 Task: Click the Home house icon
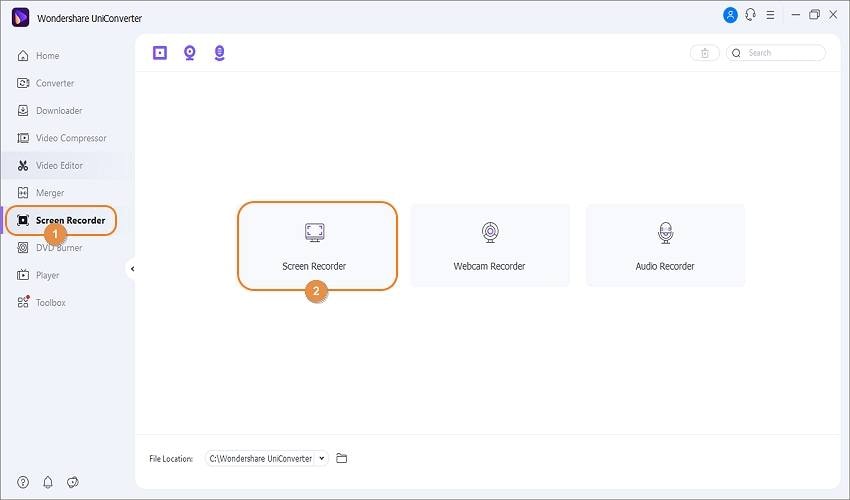click(23, 56)
